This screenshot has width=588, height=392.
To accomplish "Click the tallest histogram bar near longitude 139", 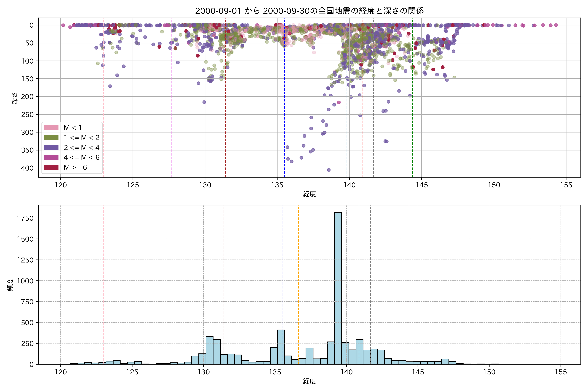I will 338,287.
